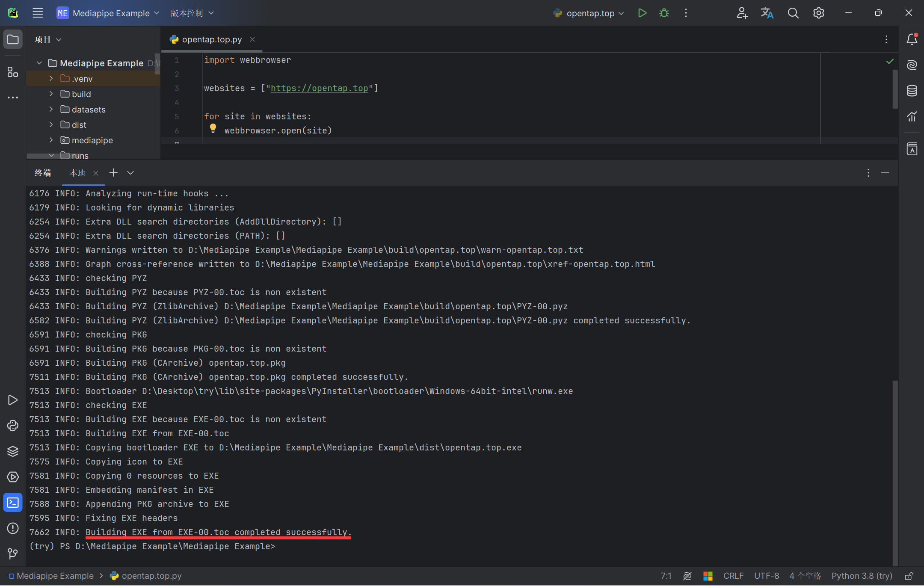Show more tool windows ellipsis
This screenshot has width=924, height=586.
(13, 98)
